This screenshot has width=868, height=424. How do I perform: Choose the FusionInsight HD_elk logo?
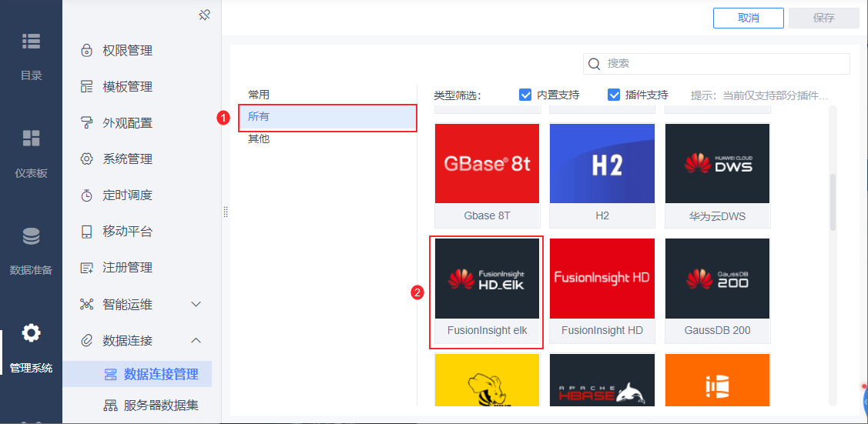coord(487,279)
